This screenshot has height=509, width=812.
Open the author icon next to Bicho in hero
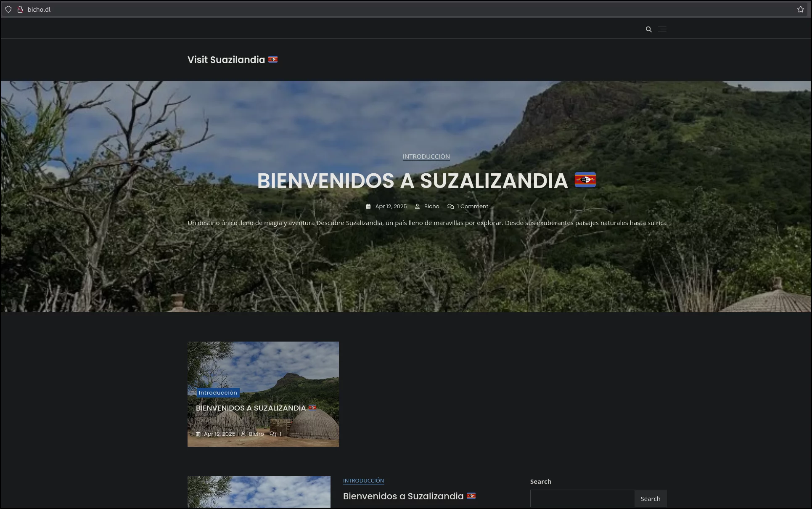click(417, 207)
